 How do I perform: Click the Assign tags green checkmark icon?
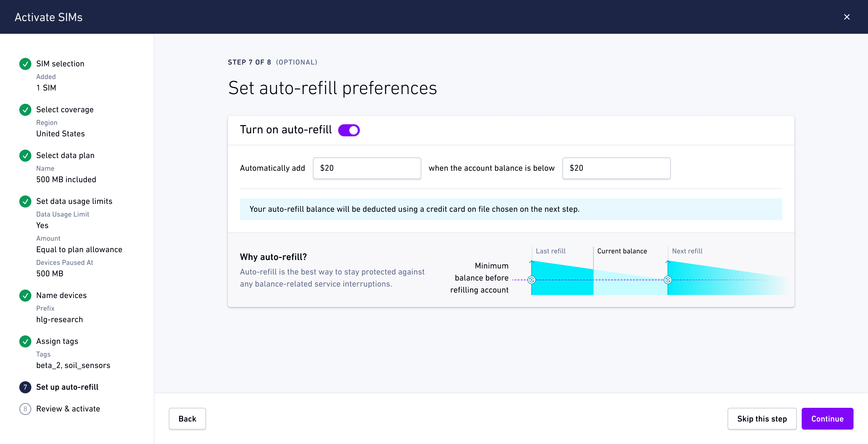[25, 341]
